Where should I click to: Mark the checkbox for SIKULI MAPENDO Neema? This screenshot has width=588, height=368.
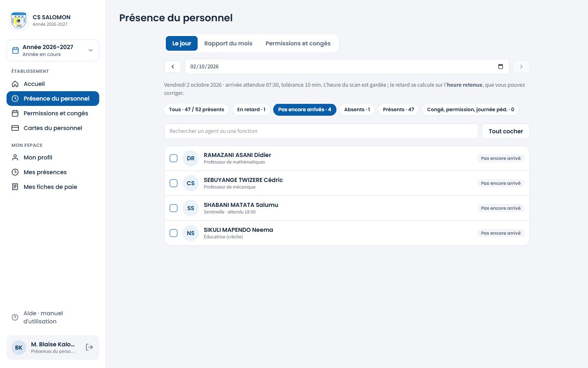[174, 233]
